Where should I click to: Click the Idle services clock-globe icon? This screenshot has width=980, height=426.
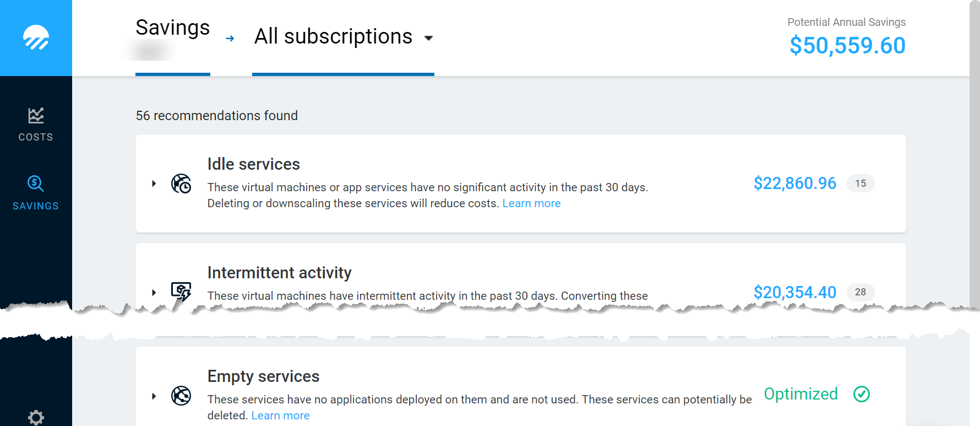point(181,184)
